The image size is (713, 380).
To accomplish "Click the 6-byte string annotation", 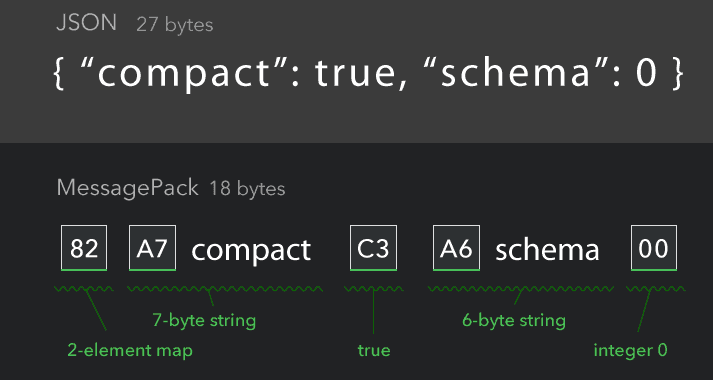I will (514, 321).
